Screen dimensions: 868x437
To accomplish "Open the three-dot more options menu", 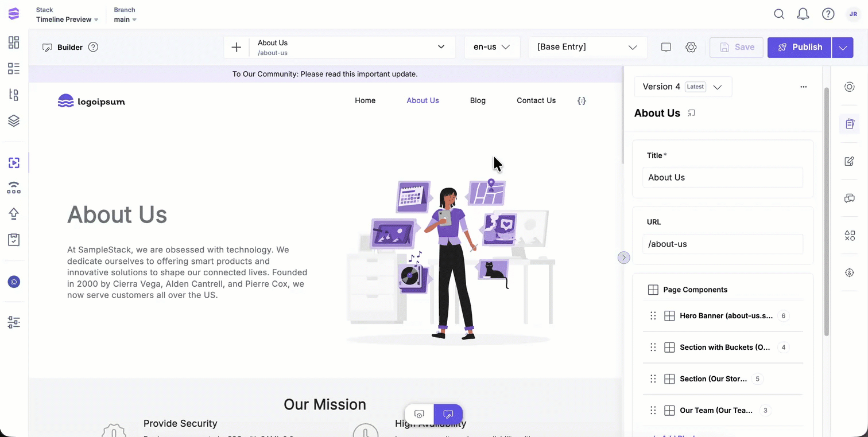I will 803,87.
